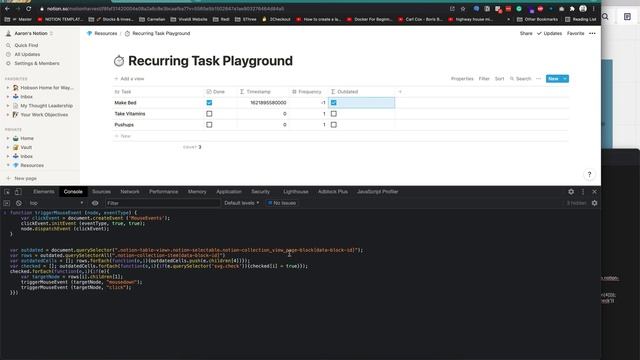Open the dropdown arrow beside New
The width and height of the screenshot is (640, 360).
pyautogui.click(x=565, y=79)
